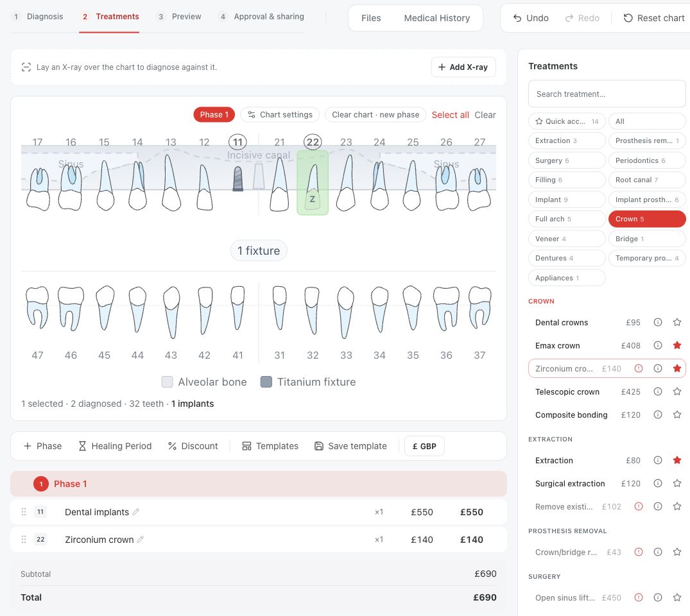The image size is (690, 616).
Task: Star the Crown/bridge removal treatment
Action: pyautogui.click(x=677, y=552)
